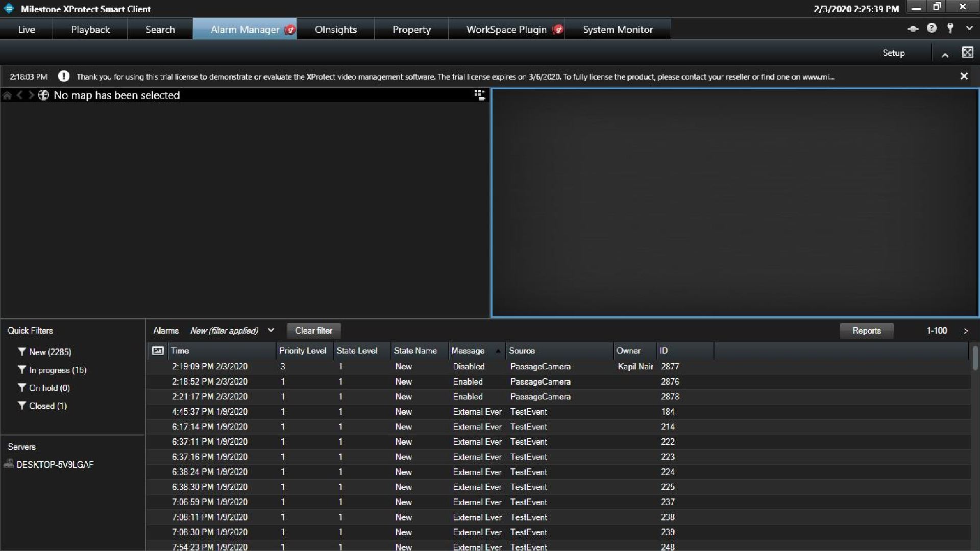Screen dimensions: 980x551
Task: Switch to System Monitor tab
Action: 618,30
